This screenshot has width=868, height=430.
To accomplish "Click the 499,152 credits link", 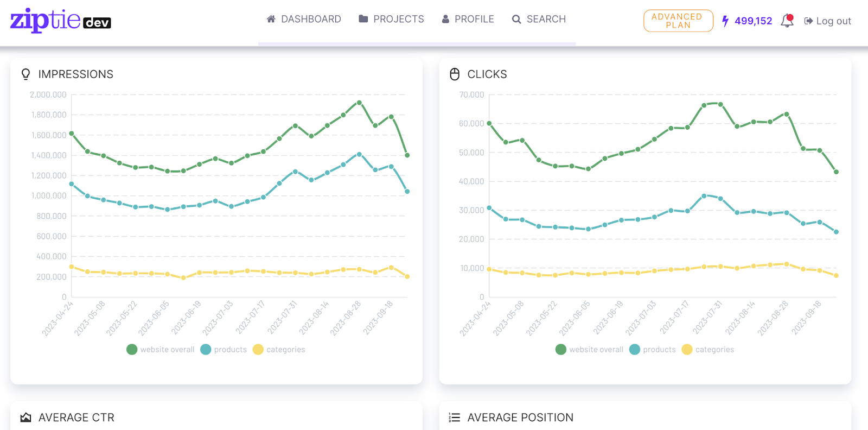I will pyautogui.click(x=753, y=21).
